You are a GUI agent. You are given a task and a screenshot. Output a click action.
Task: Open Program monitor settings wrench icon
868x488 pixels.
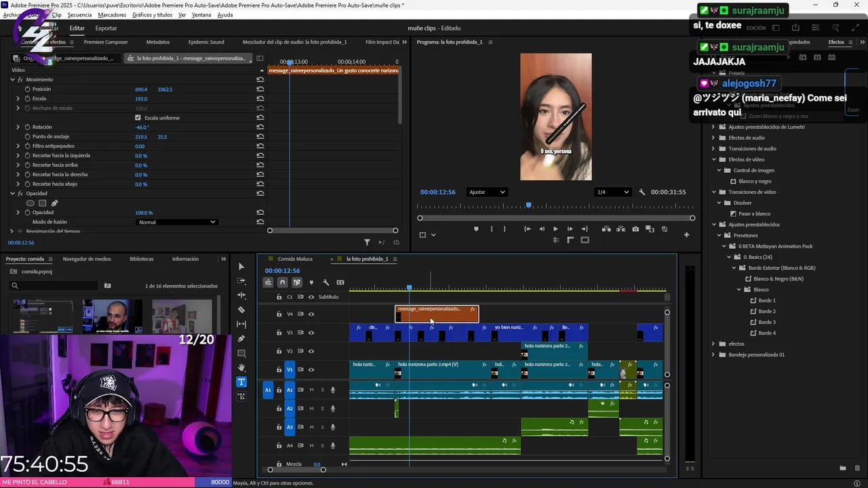pyautogui.click(x=642, y=192)
